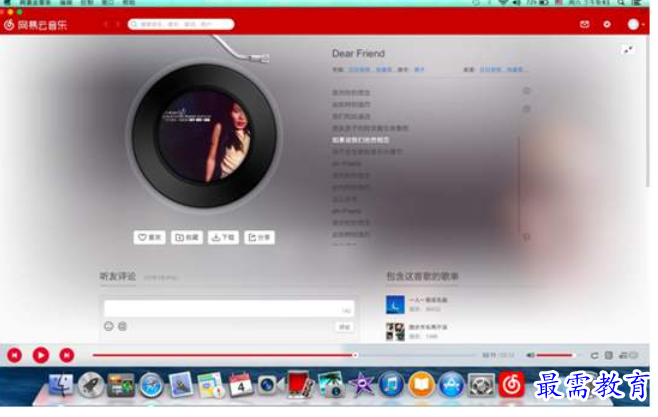Open the messages mail icon
658x417 pixels.
click(x=585, y=24)
